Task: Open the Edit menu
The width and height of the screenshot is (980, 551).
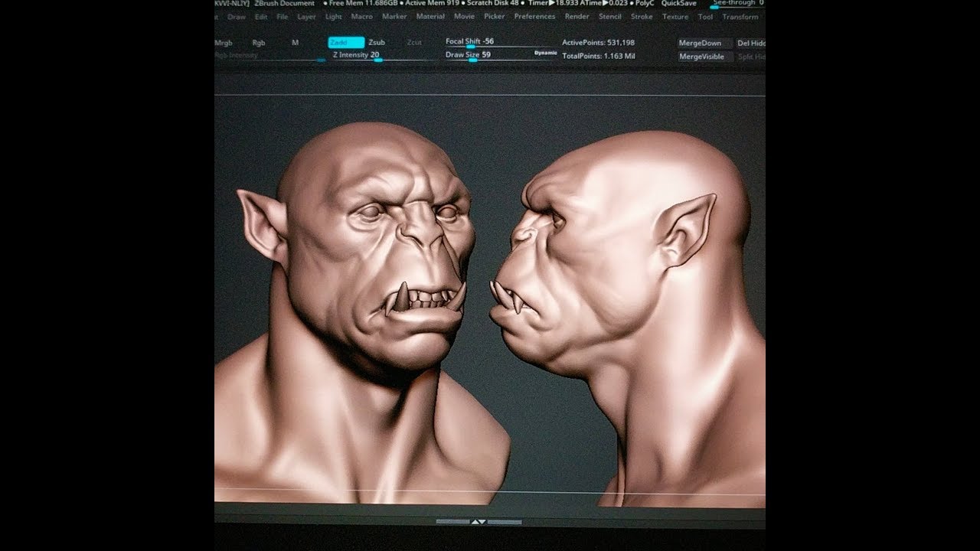Action: coord(261,17)
